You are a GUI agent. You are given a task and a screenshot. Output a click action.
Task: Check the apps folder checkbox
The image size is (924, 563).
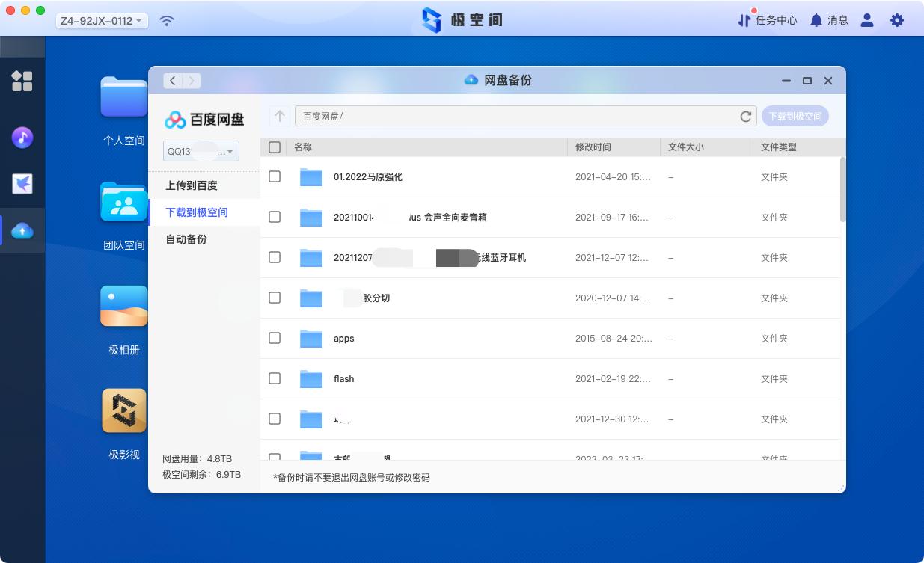(275, 338)
